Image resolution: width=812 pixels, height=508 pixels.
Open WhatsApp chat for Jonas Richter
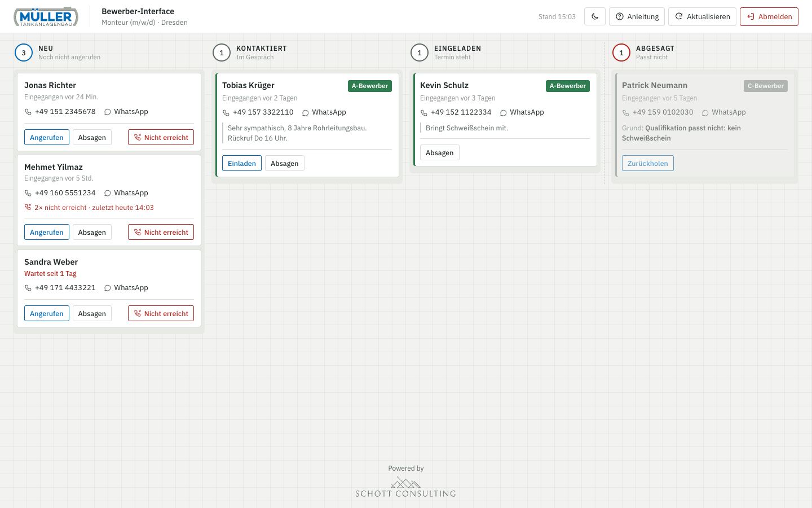tap(126, 112)
